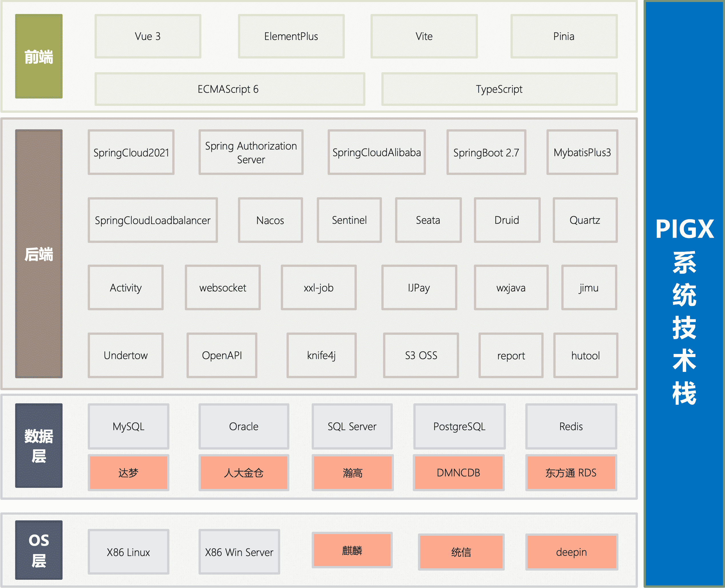Select the SpringCloud2021 box

[131, 152]
